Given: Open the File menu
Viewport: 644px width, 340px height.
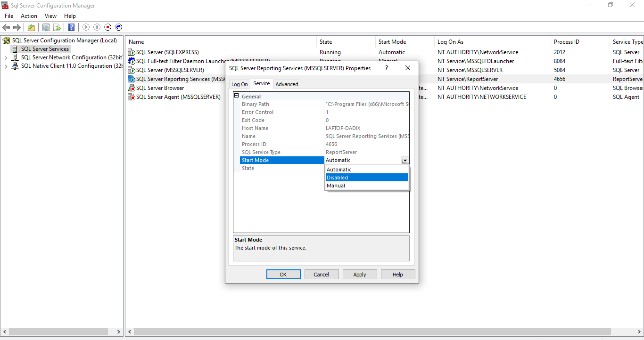Looking at the screenshot, I should point(9,16).
